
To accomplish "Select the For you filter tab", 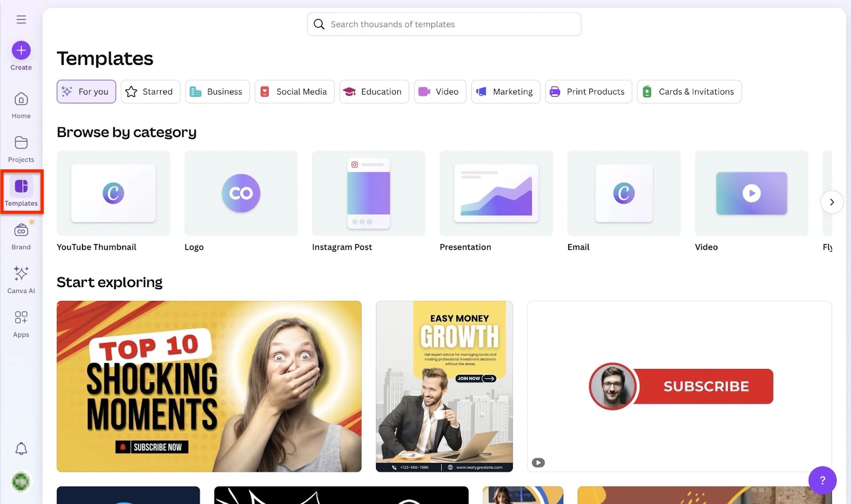I will pyautogui.click(x=86, y=91).
